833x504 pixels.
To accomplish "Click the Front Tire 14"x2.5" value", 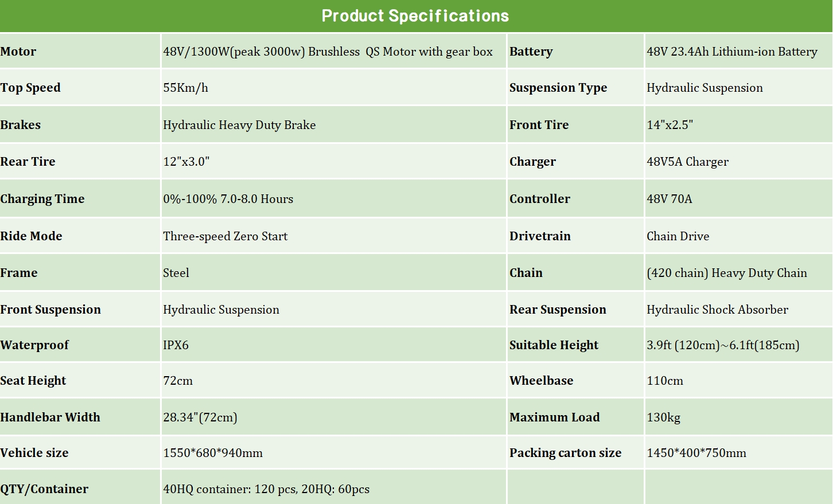I will click(x=669, y=125).
